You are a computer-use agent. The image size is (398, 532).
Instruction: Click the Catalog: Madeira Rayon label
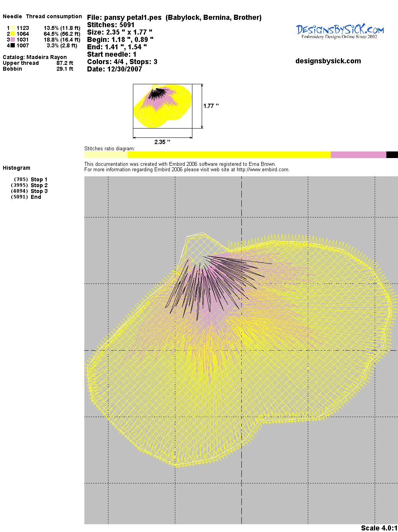(35, 57)
